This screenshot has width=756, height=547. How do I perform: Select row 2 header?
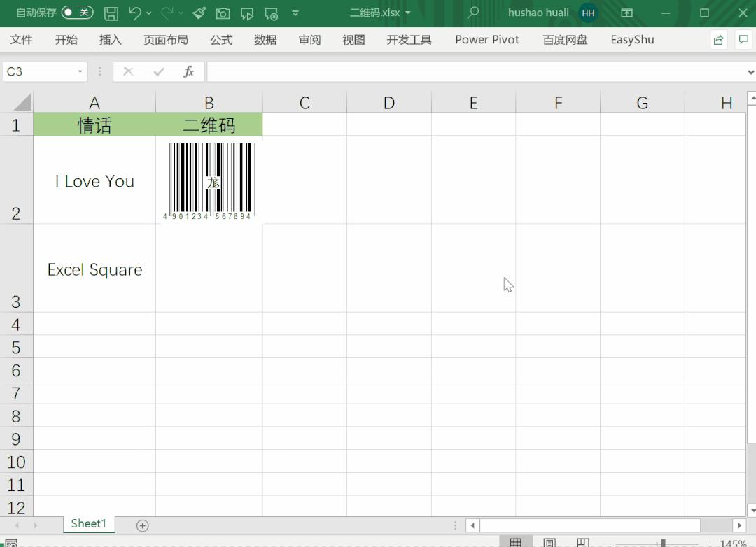[x=16, y=180]
